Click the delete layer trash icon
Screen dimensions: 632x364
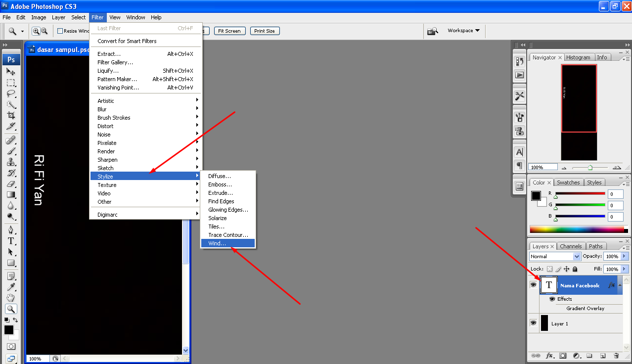point(616,356)
